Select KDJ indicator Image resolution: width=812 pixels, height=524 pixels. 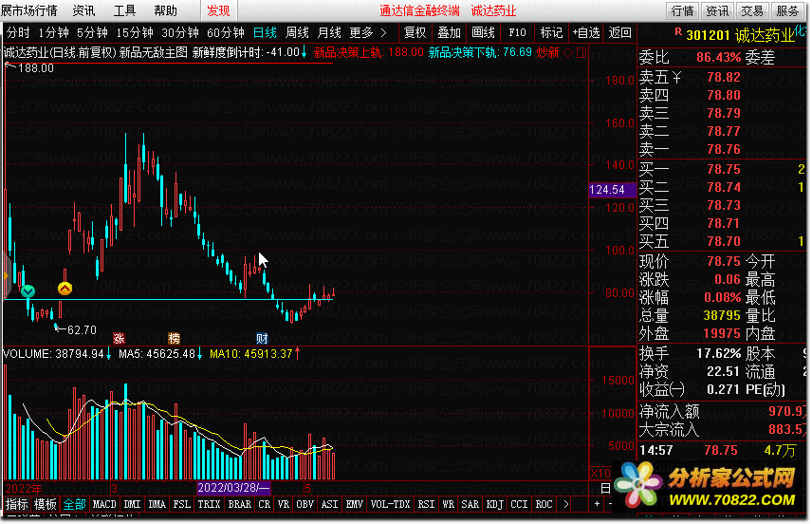[495, 504]
